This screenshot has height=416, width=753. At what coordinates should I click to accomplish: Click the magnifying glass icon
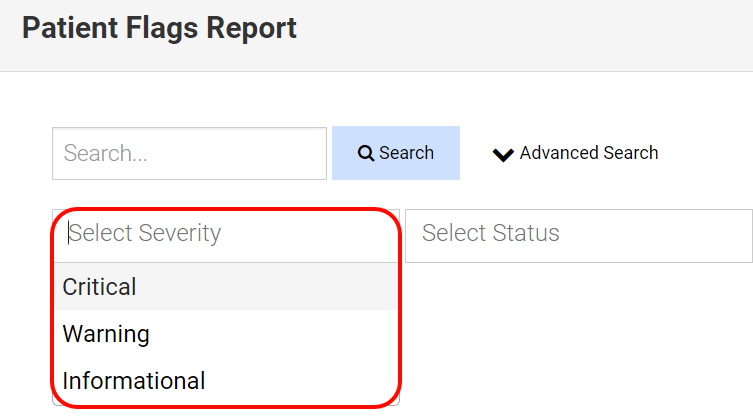[x=366, y=153]
